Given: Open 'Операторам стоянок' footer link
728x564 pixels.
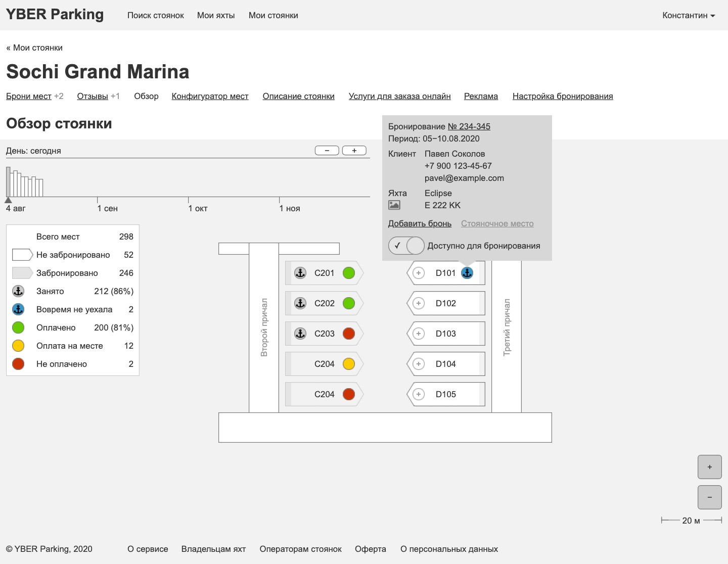Looking at the screenshot, I should [301, 549].
